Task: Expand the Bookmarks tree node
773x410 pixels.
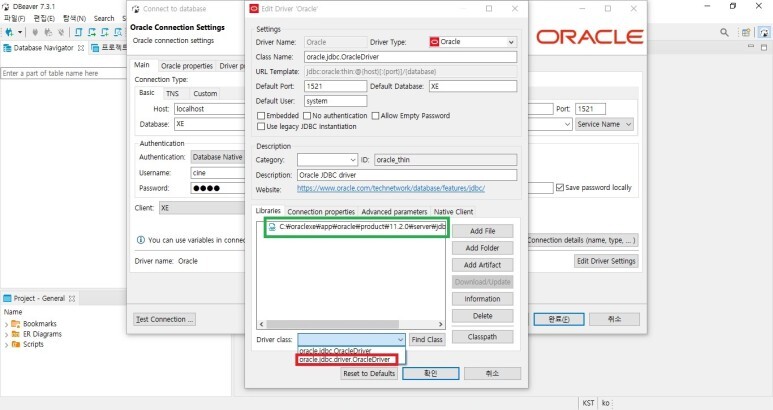Action: click(x=6, y=324)
